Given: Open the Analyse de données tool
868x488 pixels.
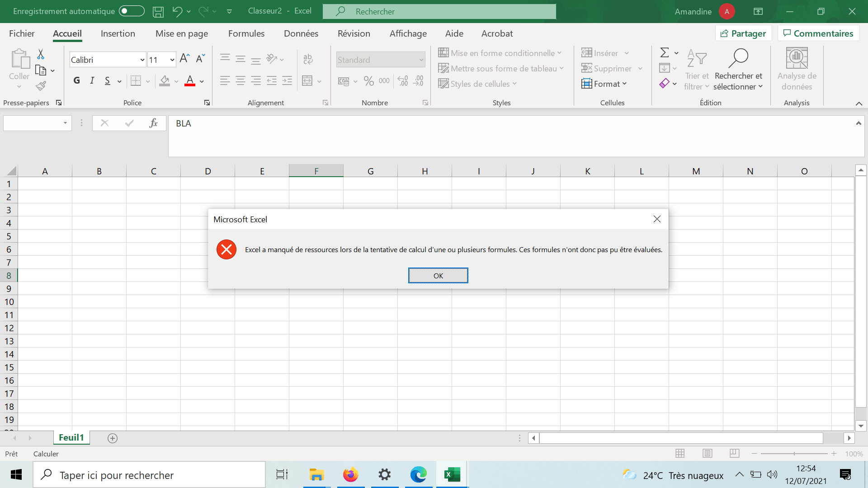Looking at the screenshot, I should point(797,68).
